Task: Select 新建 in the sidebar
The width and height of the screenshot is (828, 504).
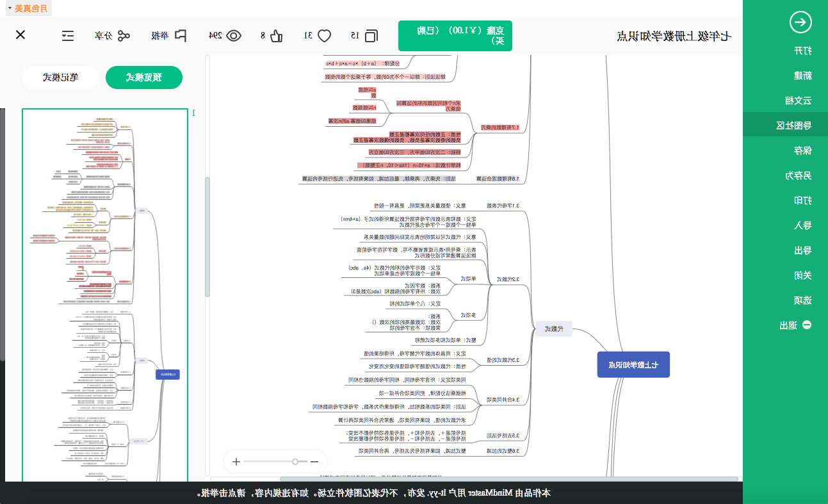Action: [x=803, y=76]
